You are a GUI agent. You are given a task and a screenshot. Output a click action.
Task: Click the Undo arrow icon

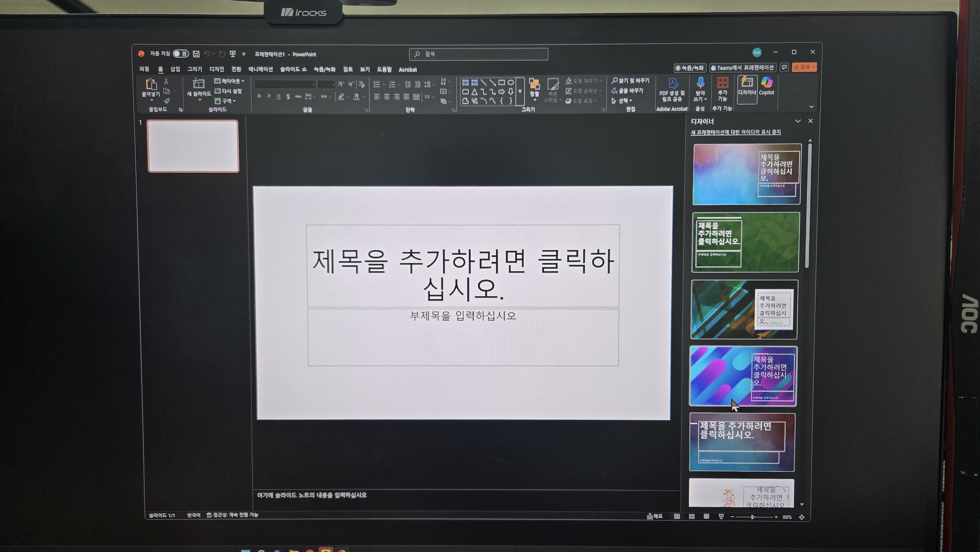pos(207,54)
